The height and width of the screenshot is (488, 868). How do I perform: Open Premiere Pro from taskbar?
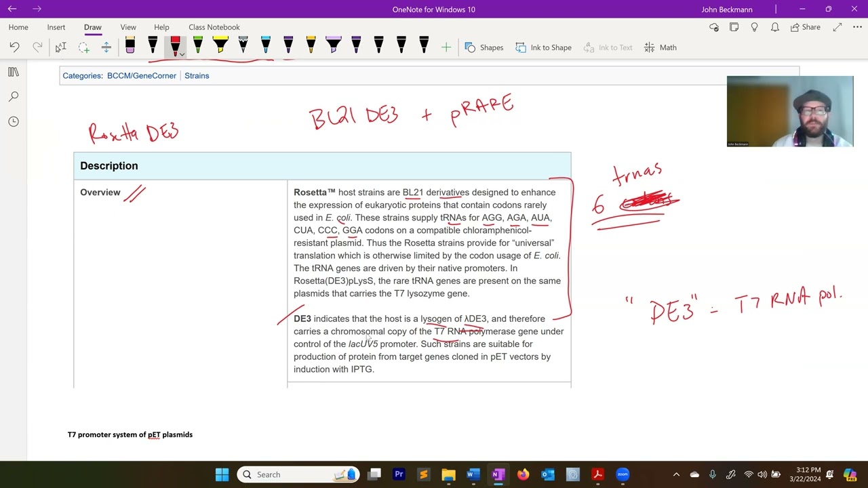(399, 474)
